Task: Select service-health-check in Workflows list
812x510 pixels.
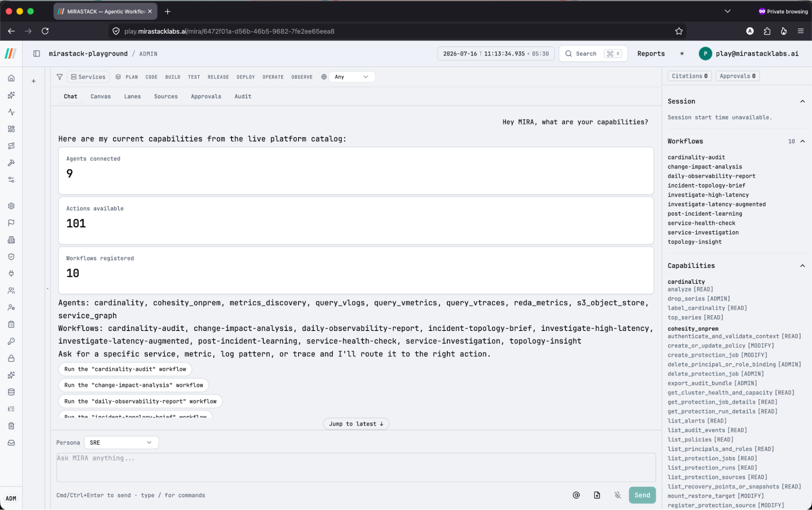Action: point(701,223)
